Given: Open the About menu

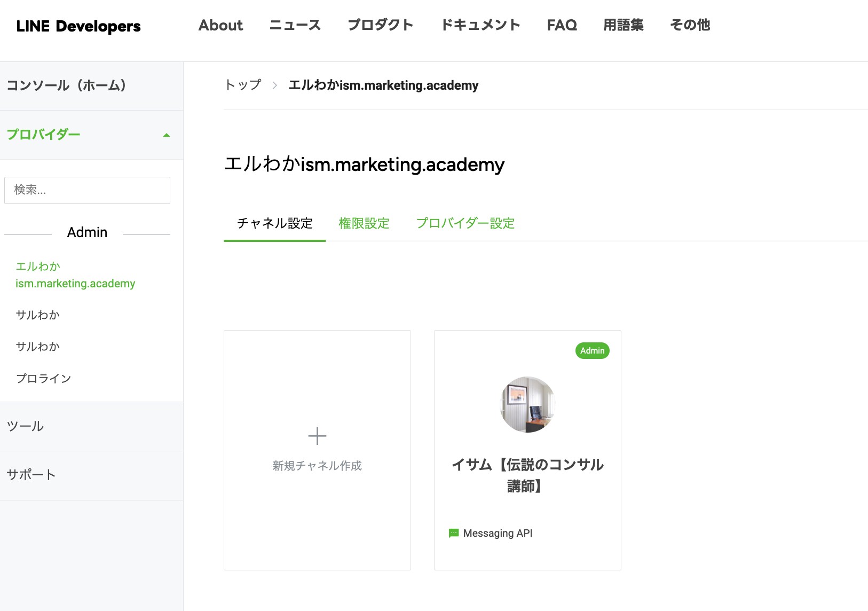Looking at the screenshot, I should point(220,25).
